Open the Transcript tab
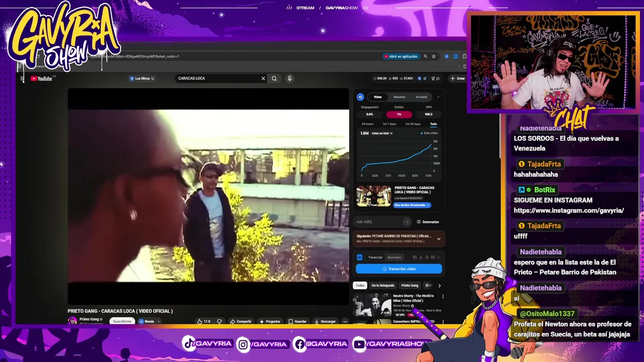 (375, 257)
